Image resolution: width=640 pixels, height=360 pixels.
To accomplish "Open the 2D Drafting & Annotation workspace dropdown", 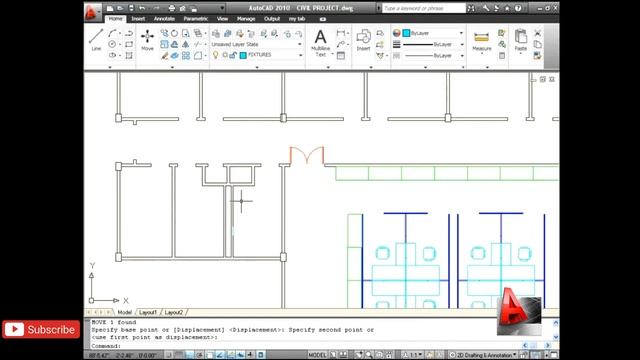I will point(484,355).
